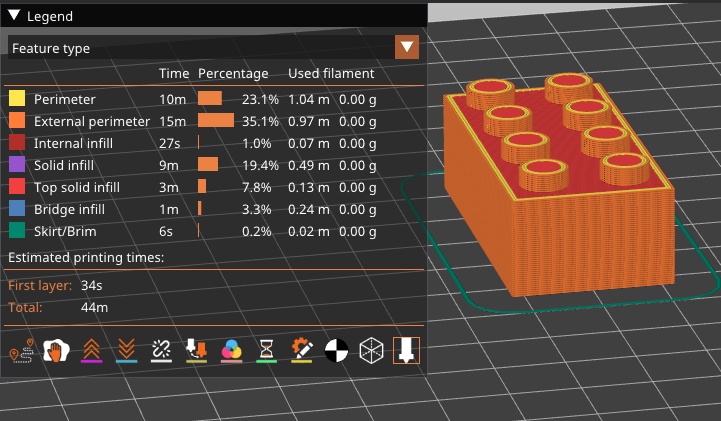
Task: Click the 6s Skirt/Brim time
Action: point(166,231)
